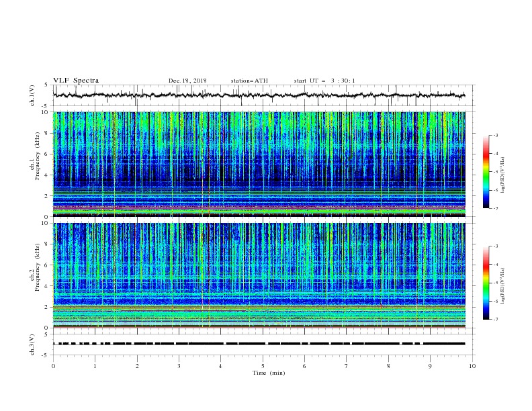
Task: Click the '-4' tick on ch.2 colorbar
Action: (495, 265)
